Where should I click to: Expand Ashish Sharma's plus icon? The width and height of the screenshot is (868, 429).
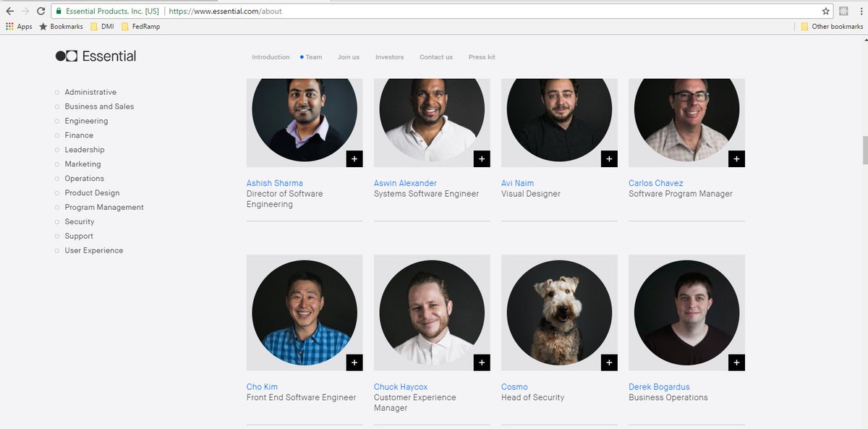point(354,159)
